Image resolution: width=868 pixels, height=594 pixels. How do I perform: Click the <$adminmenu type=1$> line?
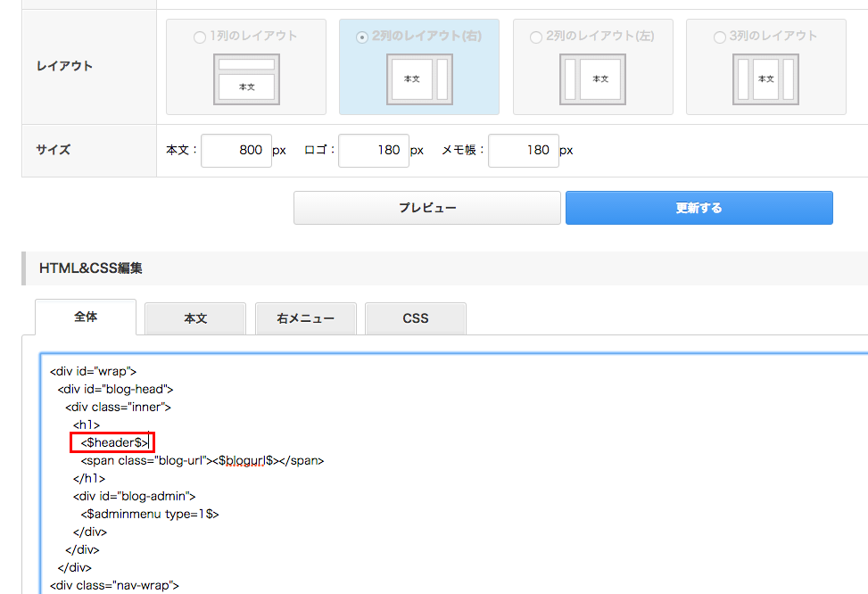coord(150,515)
